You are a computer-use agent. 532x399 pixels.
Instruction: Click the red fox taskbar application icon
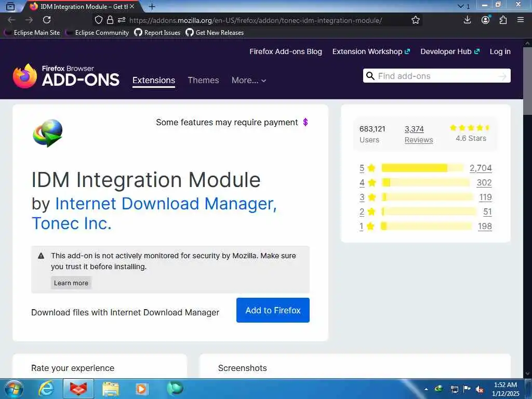[78, 389]
